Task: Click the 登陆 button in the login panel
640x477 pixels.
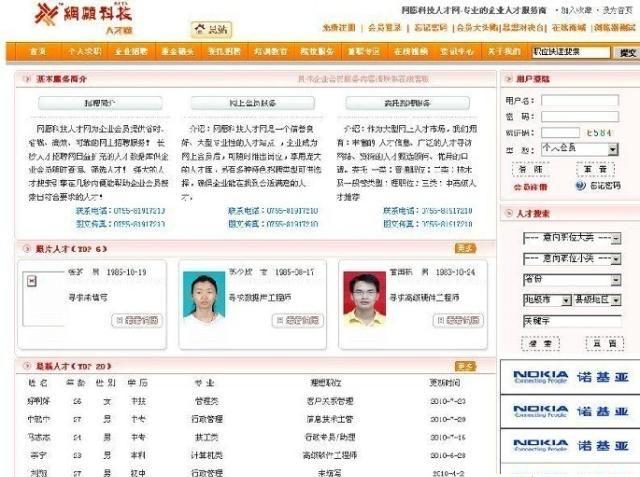Action: point(530,169)
